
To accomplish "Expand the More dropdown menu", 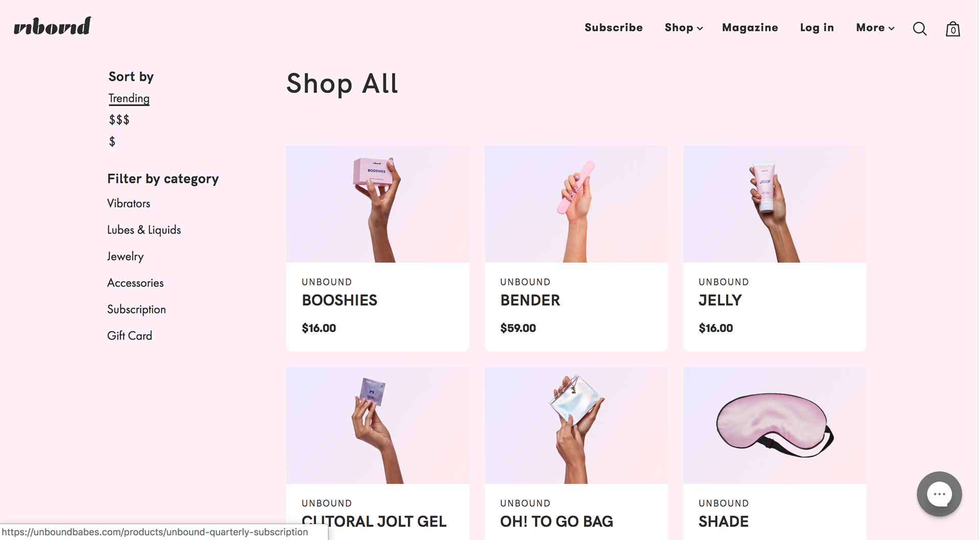I will (875, 28).
